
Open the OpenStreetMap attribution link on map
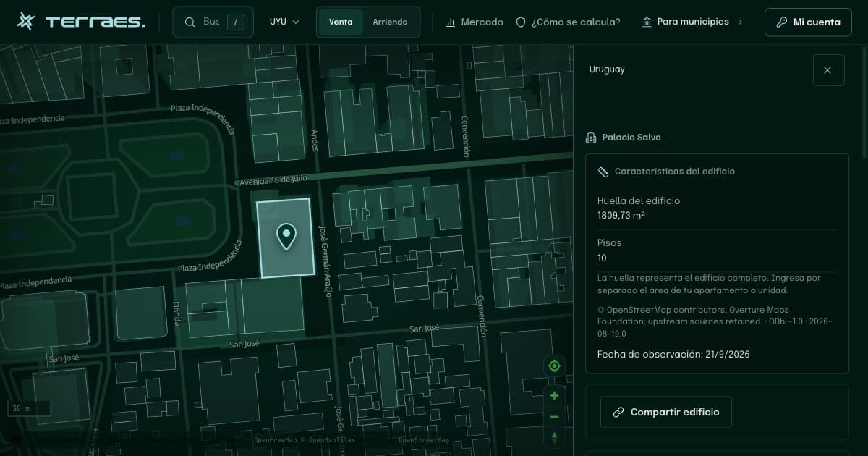[423, 440]
